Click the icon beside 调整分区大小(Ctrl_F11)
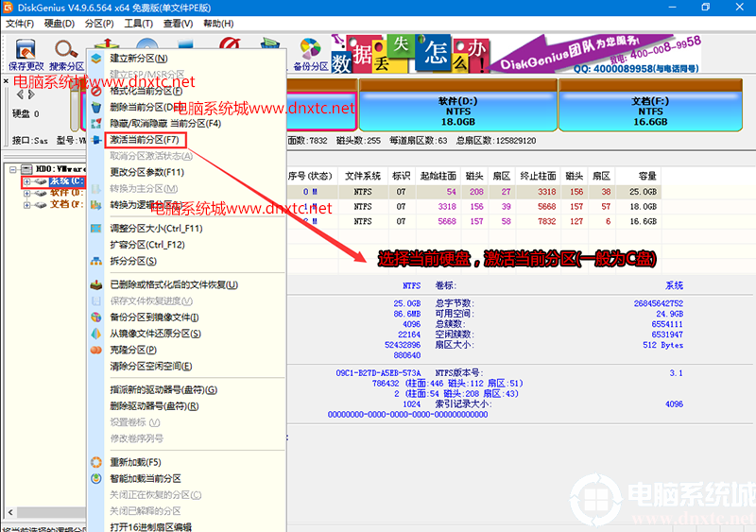Screen dimensions: 756x532 pos(96,228)
